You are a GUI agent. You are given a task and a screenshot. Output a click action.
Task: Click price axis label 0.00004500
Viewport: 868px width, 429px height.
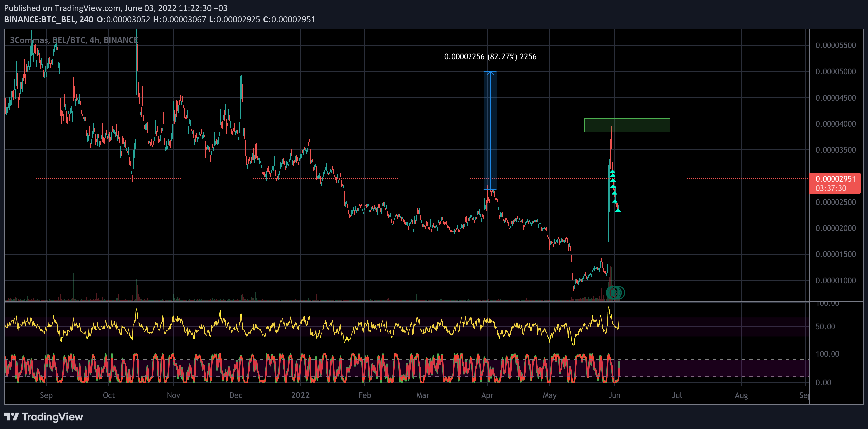(x=835, y=98)
